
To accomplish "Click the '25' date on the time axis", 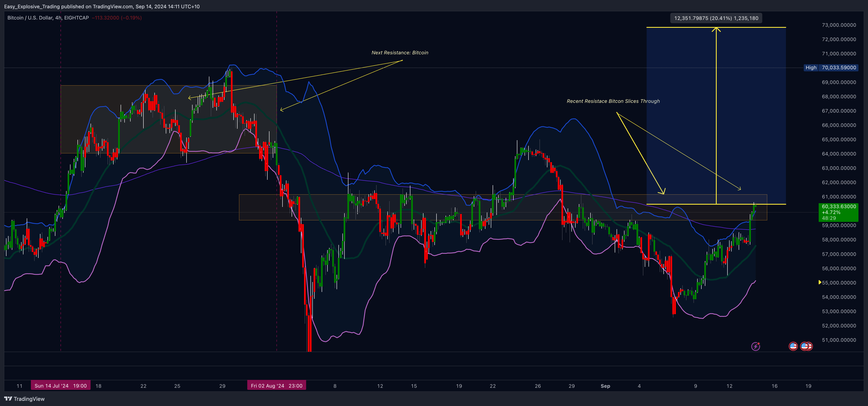I will (x=177, y=386).
